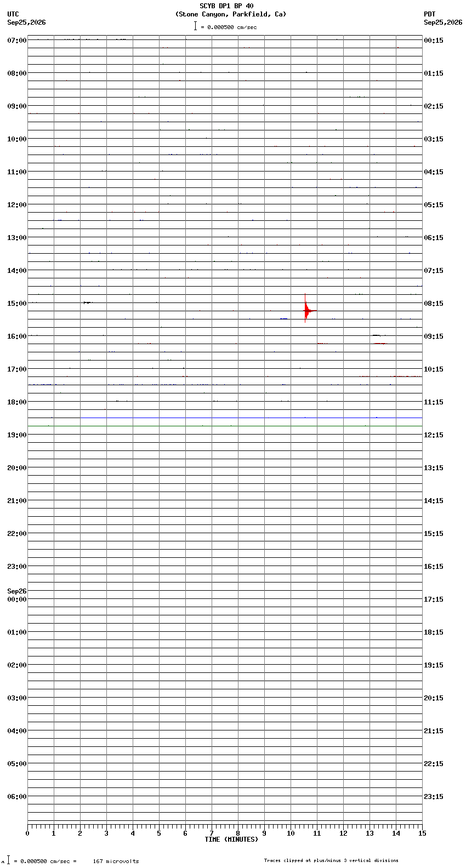The image size is (466, 868).
Task: Click the TIME (MINUTES) axis title
Action: [x=231, y=840]
